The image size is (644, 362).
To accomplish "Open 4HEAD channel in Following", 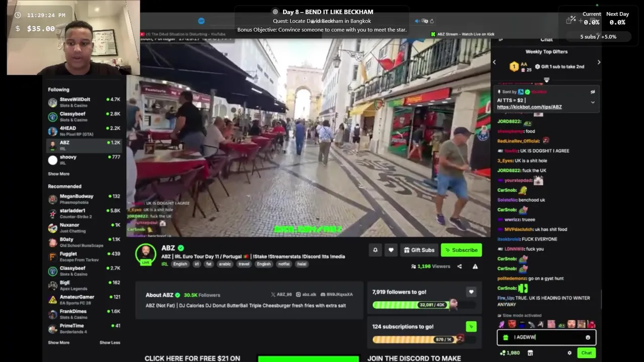I will point(85,131).
